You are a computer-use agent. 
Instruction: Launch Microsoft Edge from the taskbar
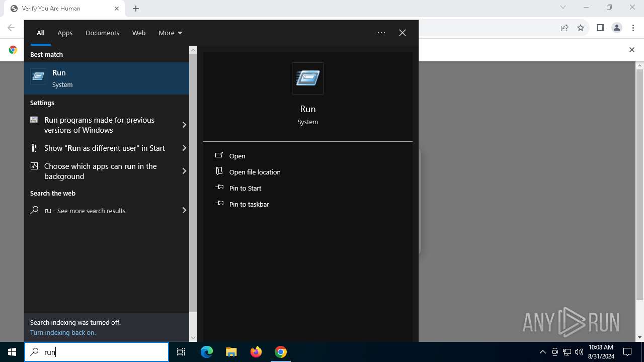207,352
